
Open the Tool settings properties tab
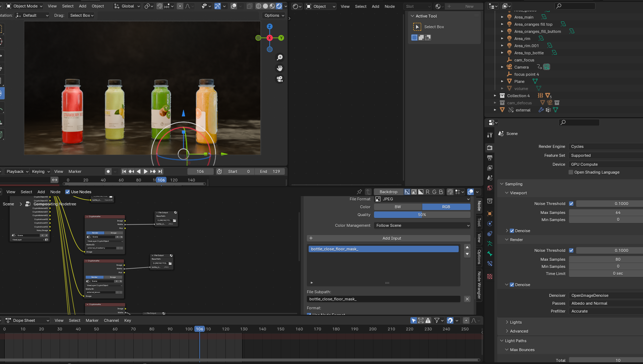pos(490,135)
